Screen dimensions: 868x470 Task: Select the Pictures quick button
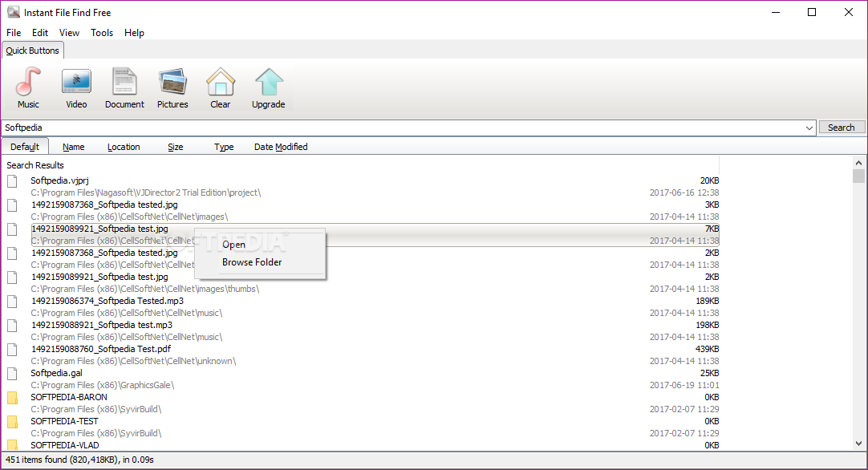point(172,88)
